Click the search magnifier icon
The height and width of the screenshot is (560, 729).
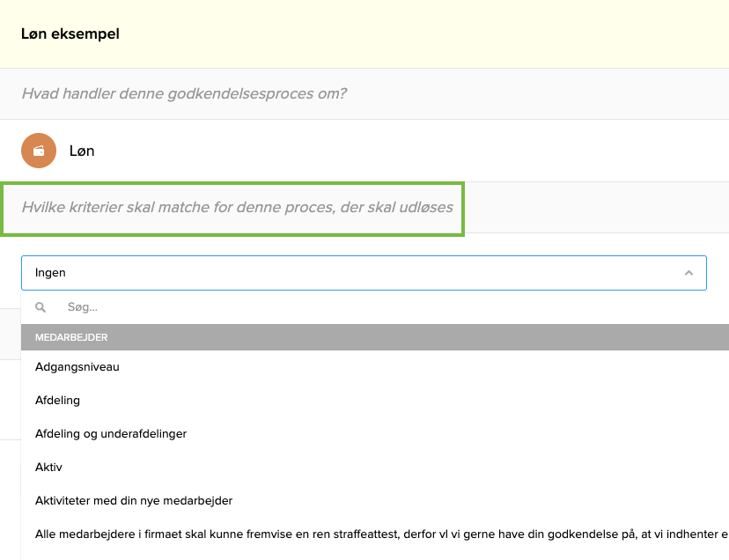[x=40, y=306]
